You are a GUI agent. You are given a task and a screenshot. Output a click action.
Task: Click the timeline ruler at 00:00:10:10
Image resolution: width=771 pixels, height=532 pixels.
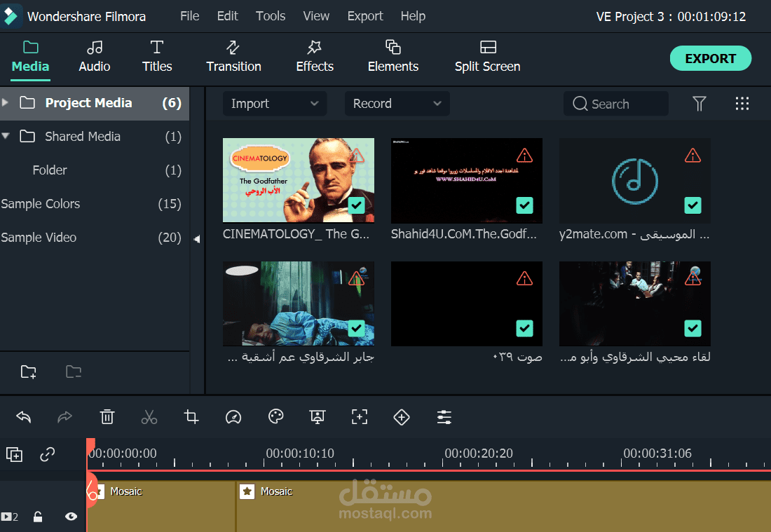pyautogui.click(x=300, y=453)
